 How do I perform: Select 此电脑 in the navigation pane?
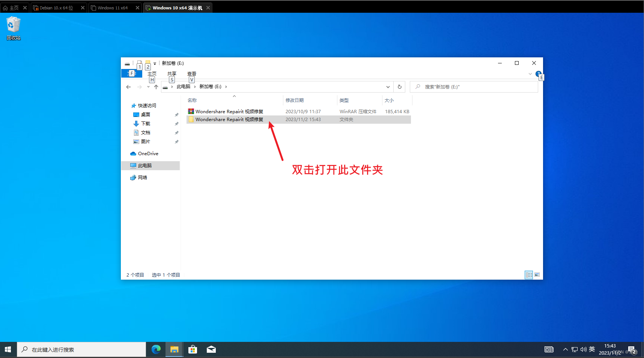click(150, 166)
